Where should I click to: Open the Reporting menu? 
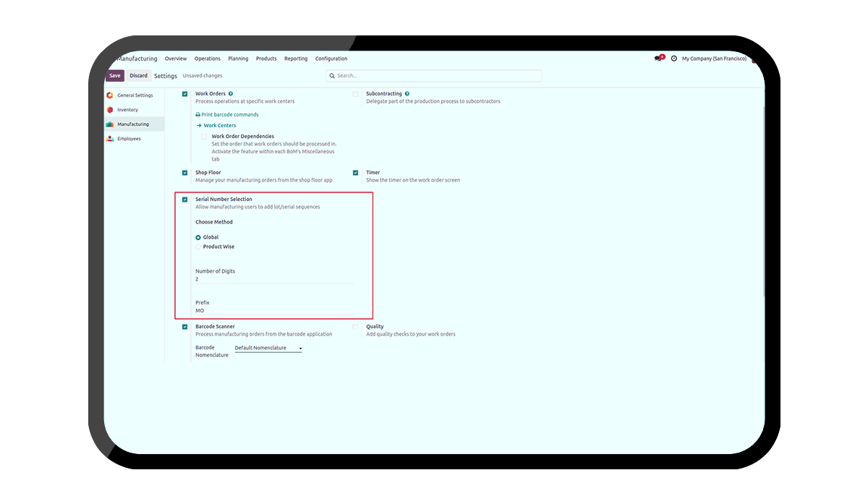[296, 59]
